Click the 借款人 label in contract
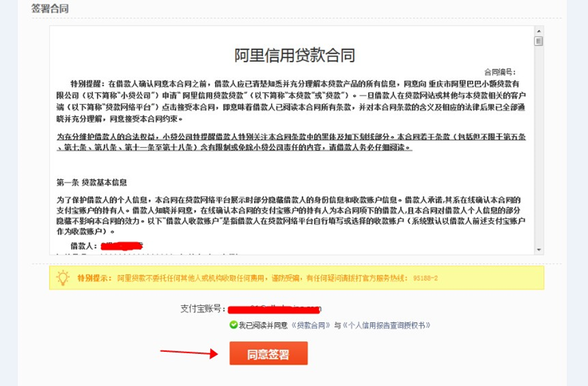Screen dimensions: 588x386 pos(84,246)
